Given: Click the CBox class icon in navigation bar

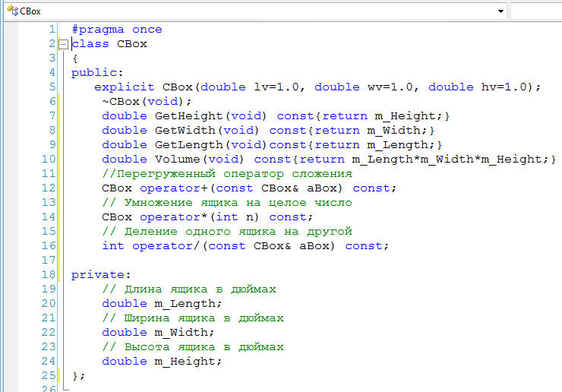Looking at the screenshot, I should tap(12, 11).
